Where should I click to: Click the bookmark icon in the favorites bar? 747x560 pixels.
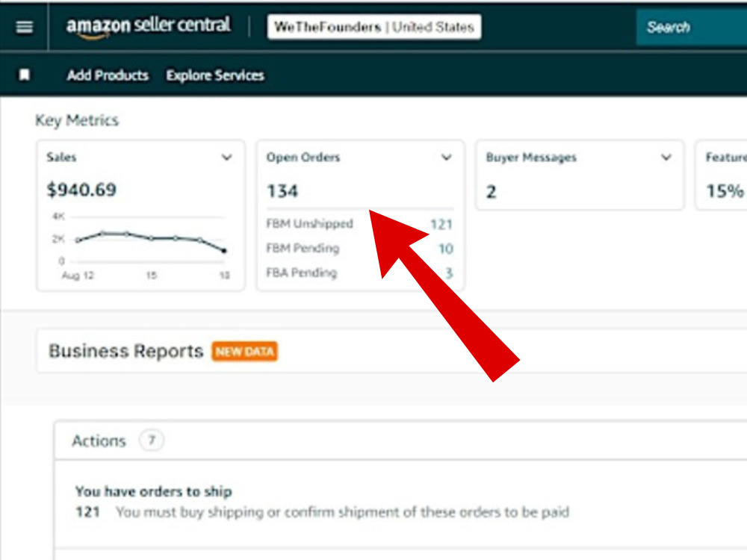(25, 75)
